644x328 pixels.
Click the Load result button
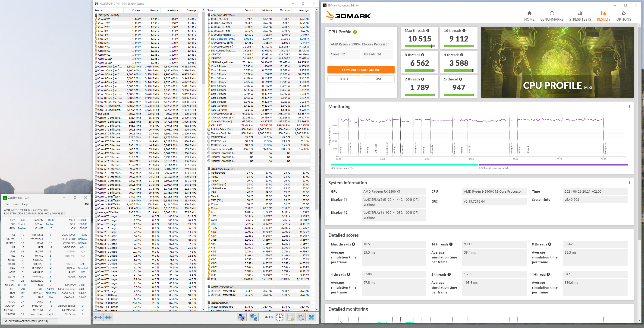coord(343,79)
